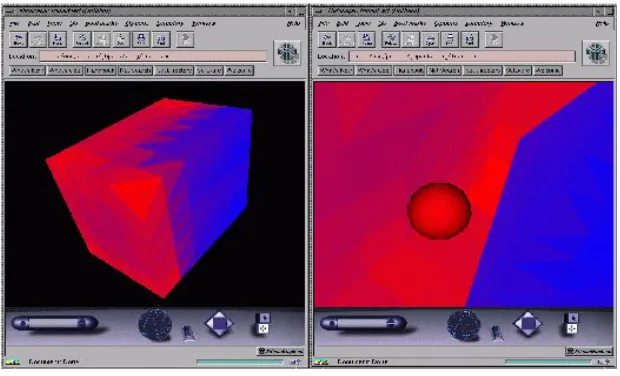620x376 pixels.
Task: Click the Back button in the left browser window
Action: [x=18, y=40]
